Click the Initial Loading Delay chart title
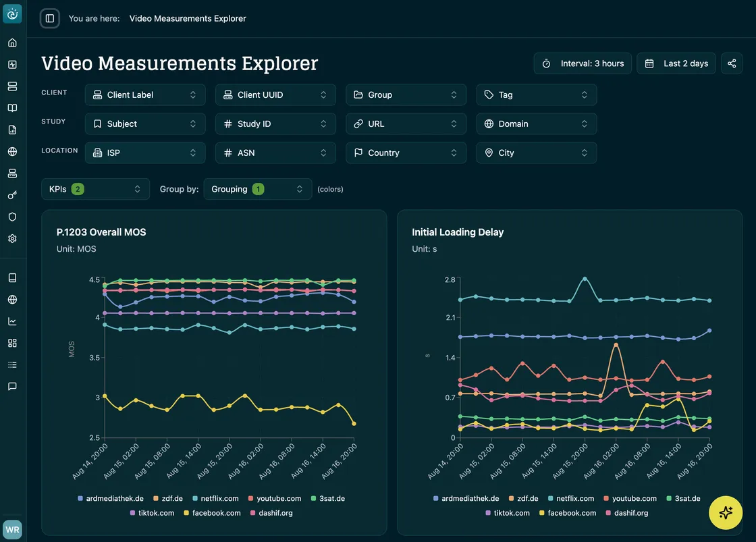756x542 pixels. tap(458, 232)
